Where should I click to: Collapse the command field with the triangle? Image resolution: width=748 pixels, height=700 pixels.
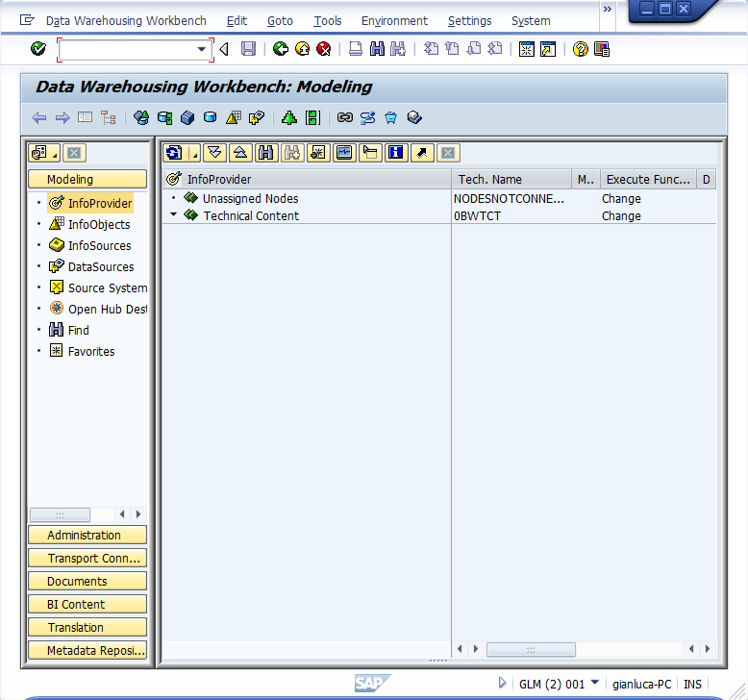click(x=224, y=49)
